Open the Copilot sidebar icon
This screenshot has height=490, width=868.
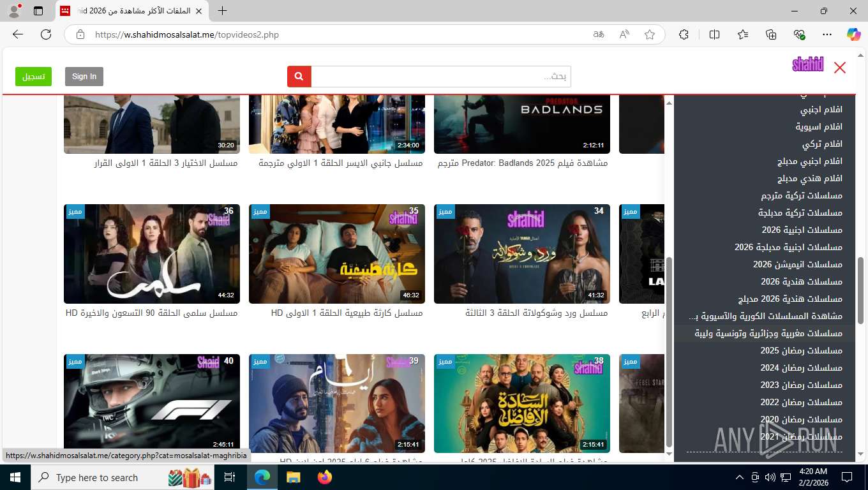pos(854,34)
